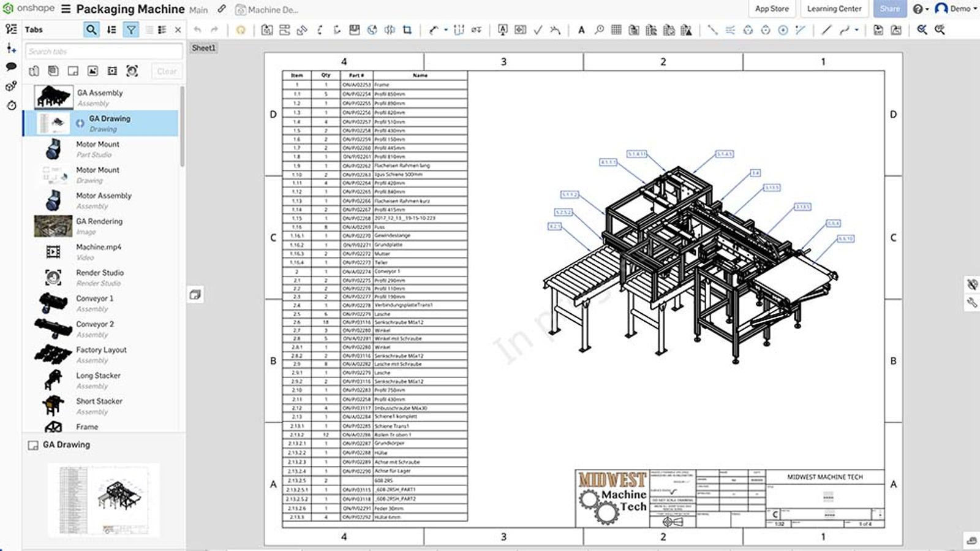Open the Demo user account dropdown
The width and height of the screenshot is (980, 551).
[x=956, y=9]
